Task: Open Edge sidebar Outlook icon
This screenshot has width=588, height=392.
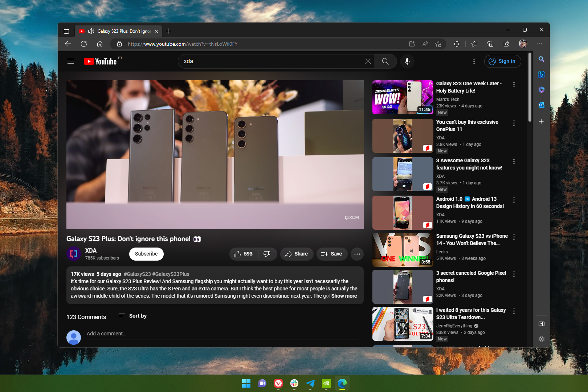Action: click(541, 105)
